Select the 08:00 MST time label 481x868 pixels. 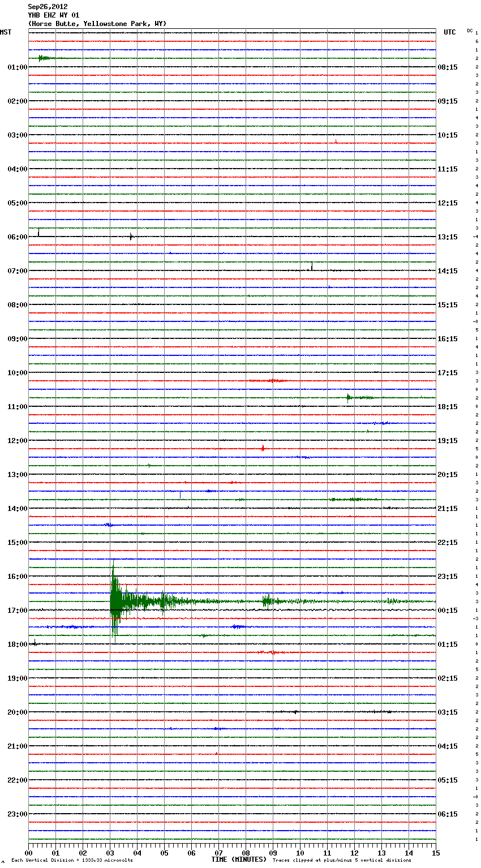coord(18,305)
